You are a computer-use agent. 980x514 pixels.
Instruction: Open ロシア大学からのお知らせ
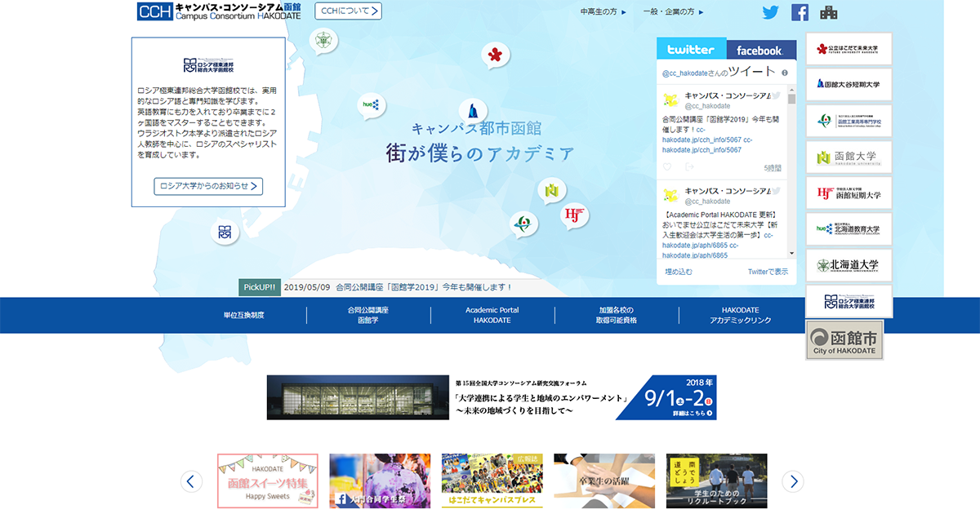point(209,187)
